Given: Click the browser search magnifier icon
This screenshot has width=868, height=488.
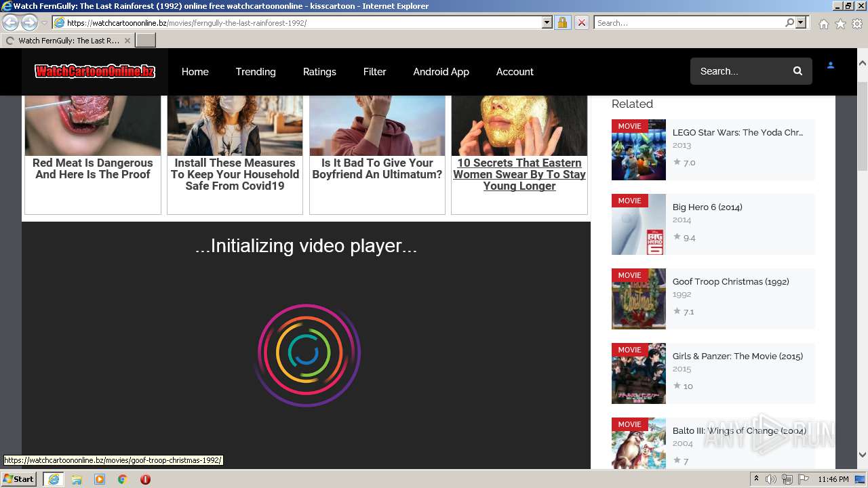Looking at the screenshot, I should coord(789,22).
